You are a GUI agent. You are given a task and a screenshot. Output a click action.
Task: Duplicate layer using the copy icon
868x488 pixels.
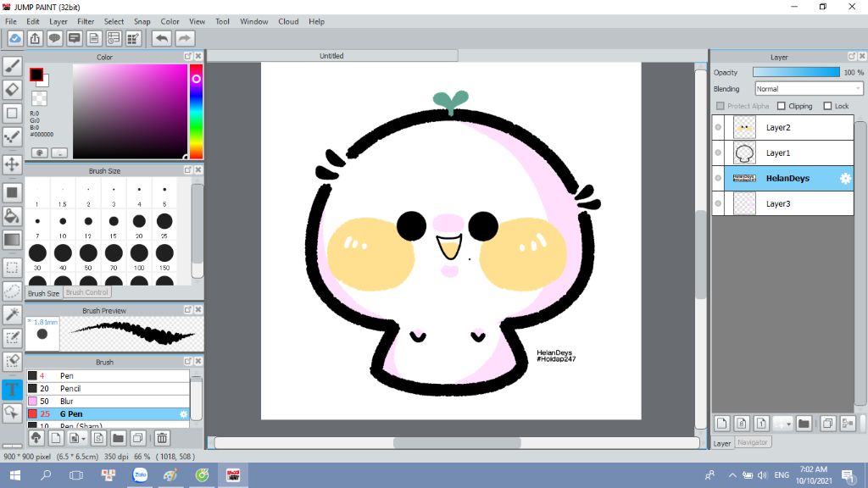pos(827,424)
